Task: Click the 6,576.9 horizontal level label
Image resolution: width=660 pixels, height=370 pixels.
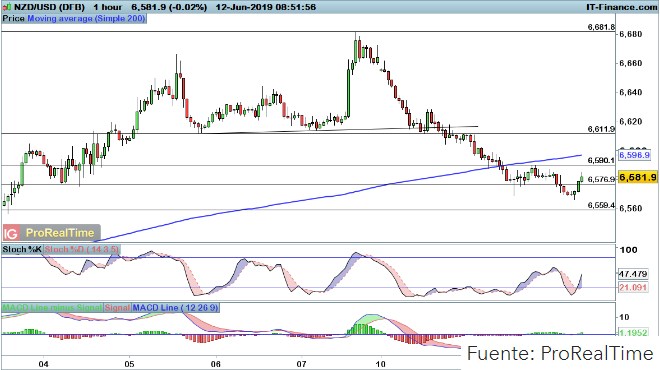Action: [x=601, y=180]
